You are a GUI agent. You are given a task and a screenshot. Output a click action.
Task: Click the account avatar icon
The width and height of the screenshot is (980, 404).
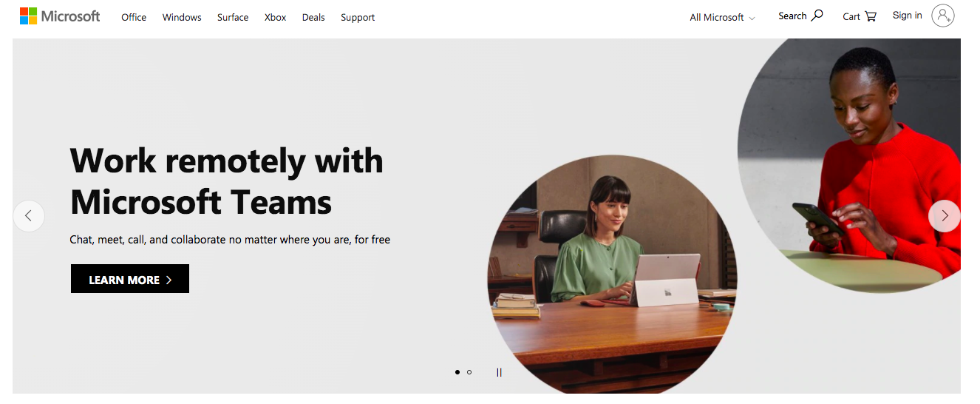point(943,16)
